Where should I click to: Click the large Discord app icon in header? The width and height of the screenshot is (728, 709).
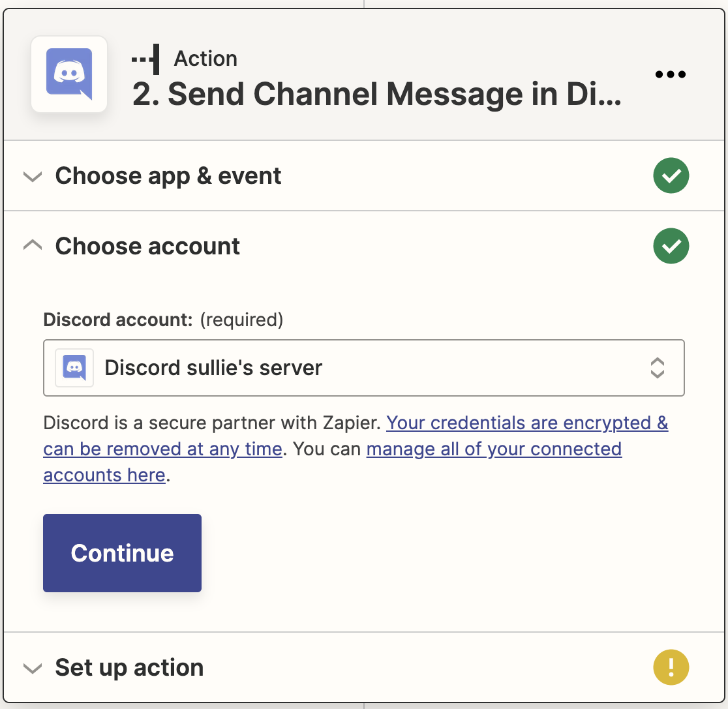[69, 74]
